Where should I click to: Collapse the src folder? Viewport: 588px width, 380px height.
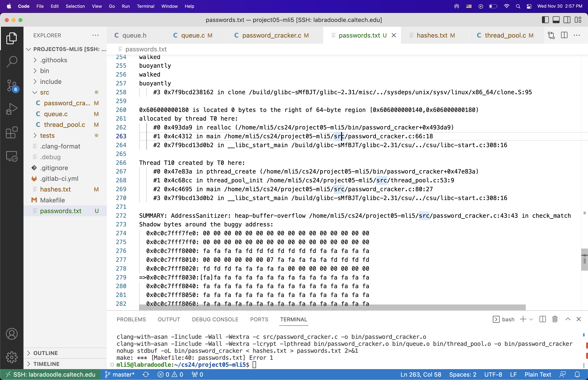coord(44,92)
